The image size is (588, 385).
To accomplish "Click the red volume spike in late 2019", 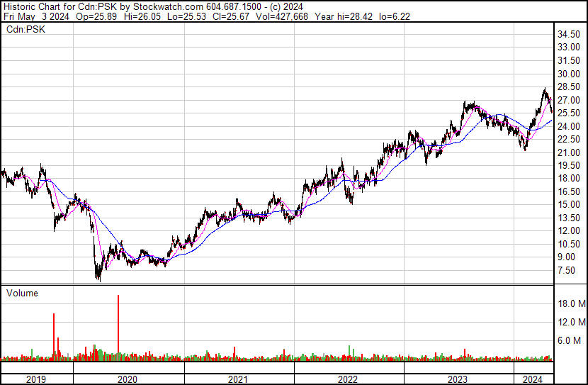I will tap(54, 337).
